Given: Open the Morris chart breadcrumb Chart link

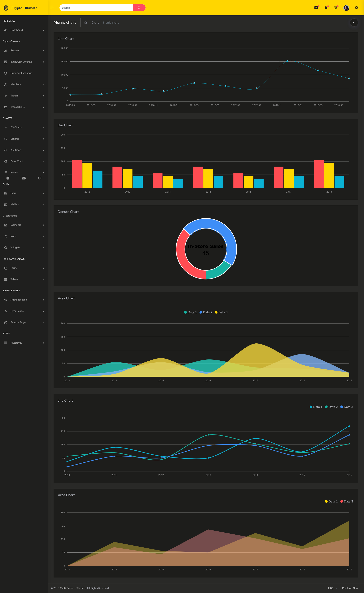Looking at the screenshot, I should pyautogui.click(x=95, y=22).
